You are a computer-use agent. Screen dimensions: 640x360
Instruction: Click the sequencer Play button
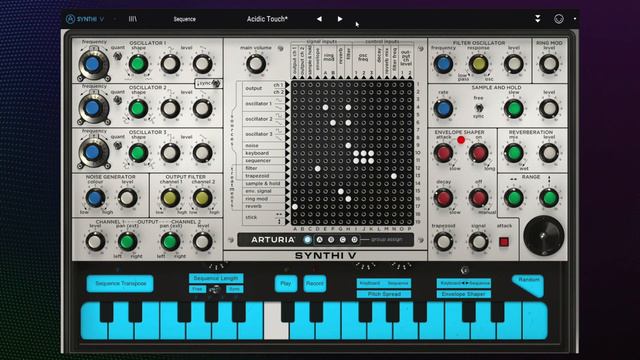(x=286, y=283)
